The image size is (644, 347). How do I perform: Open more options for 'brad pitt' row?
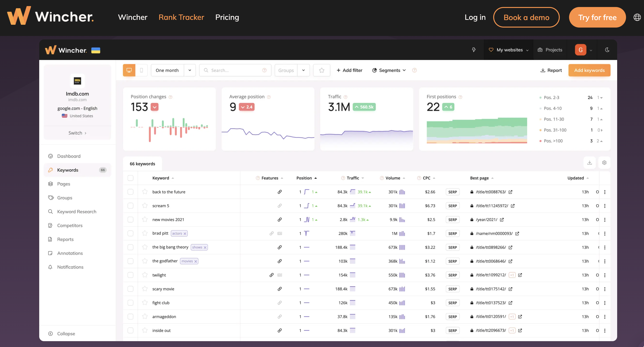(x=605, y=234)
